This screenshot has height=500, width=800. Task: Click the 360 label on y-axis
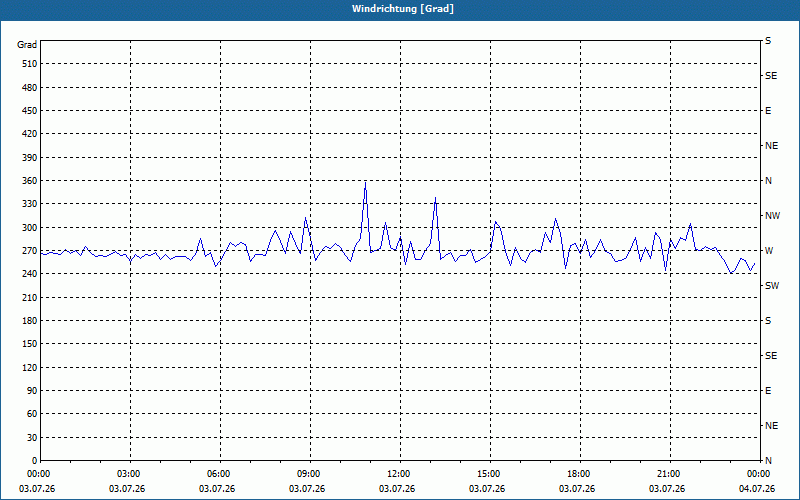pos(30,181)
